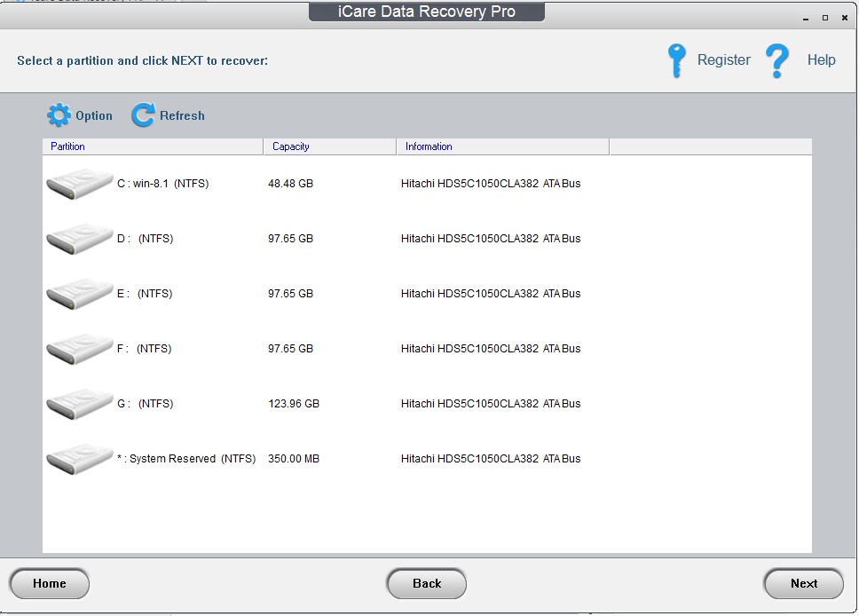
Task: Maximize the iCare Data Recovery window
Action: 825,18
